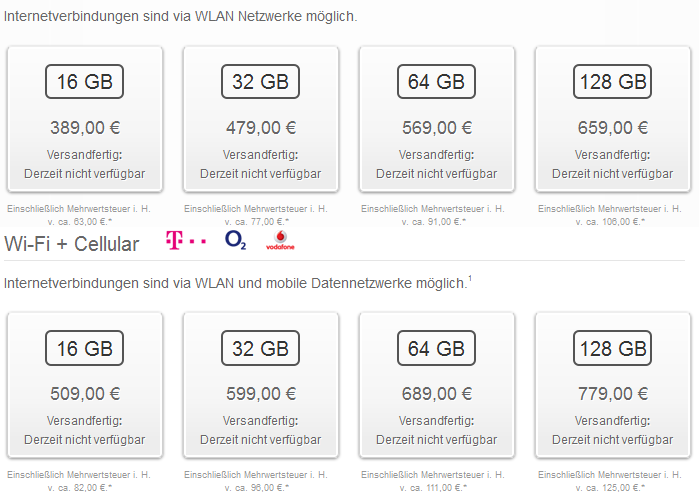699x498 pixels.
Task: Click the footnote 1 after Datennetzwerke möglich
Action: point(470,279)
